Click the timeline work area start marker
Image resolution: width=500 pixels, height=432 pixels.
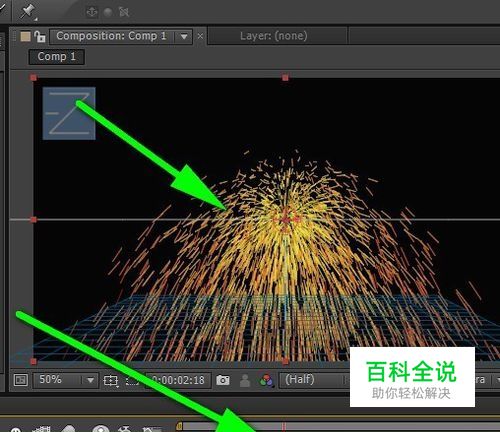(x=179, y=426)
